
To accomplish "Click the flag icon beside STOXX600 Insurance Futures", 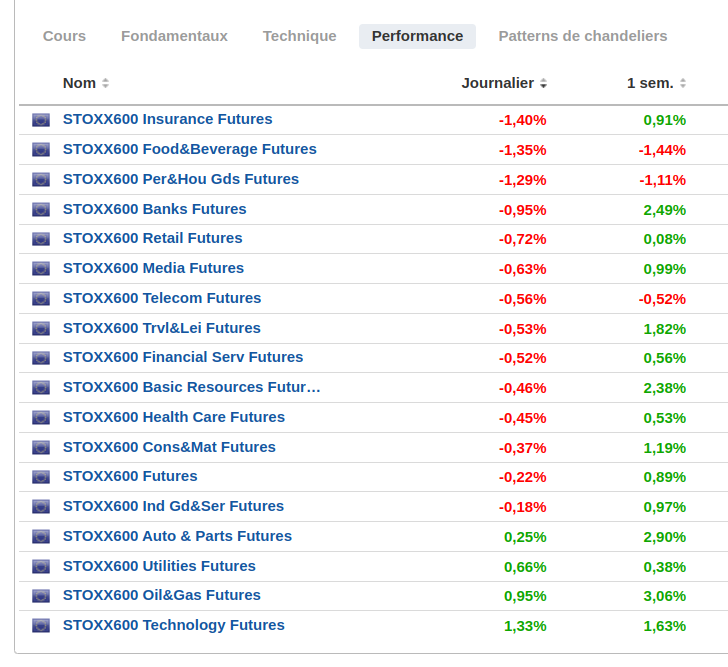I will click(x=41, y=120).
